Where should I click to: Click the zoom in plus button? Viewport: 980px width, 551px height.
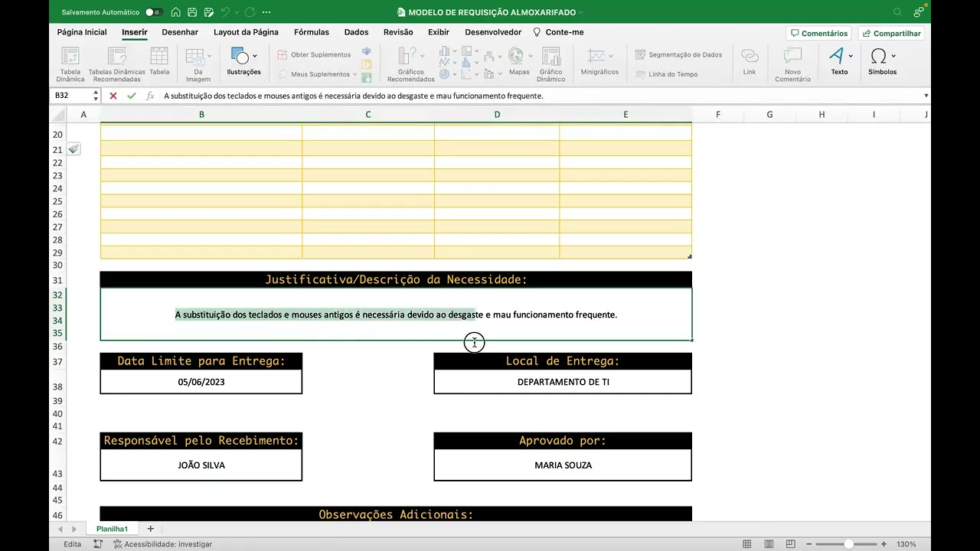click(x=884, y=544)
